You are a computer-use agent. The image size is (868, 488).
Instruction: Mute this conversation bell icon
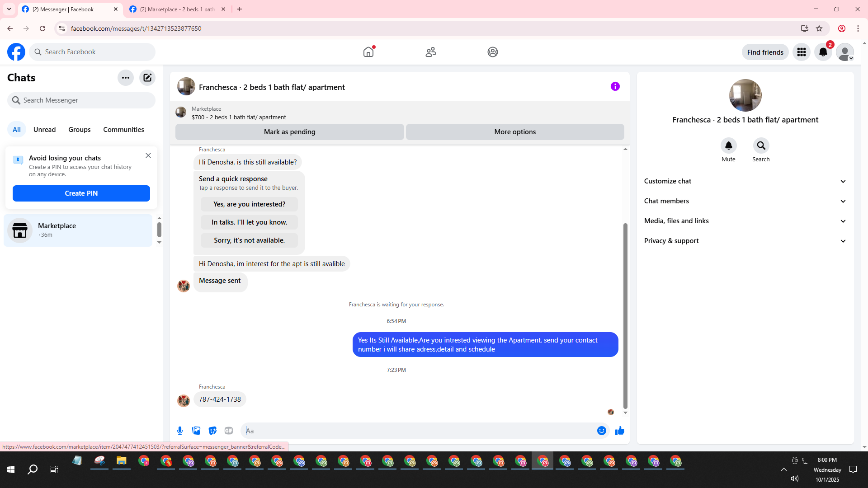(729, 145)
